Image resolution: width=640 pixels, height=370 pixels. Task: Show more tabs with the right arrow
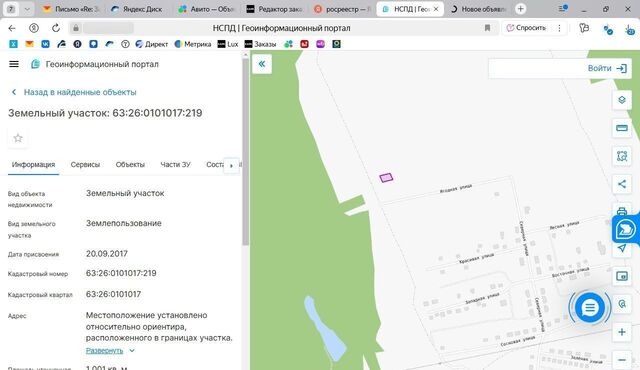click(x=231, y=166)
